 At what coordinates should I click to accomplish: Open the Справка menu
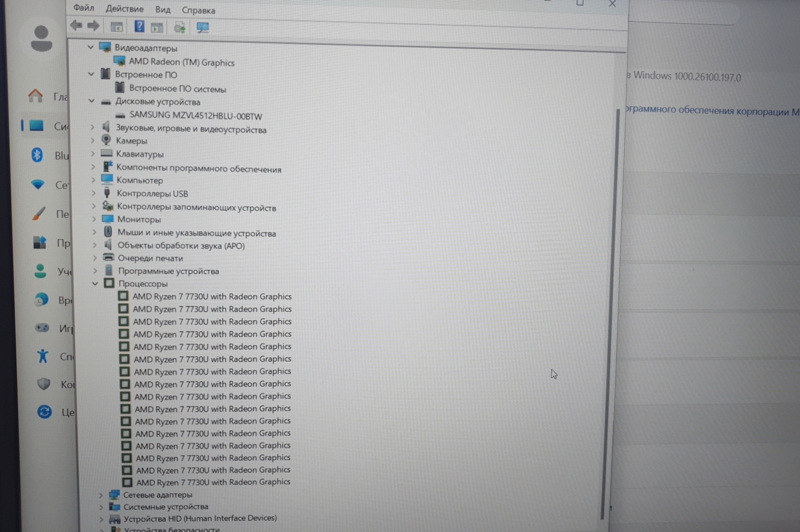(199, 10)
